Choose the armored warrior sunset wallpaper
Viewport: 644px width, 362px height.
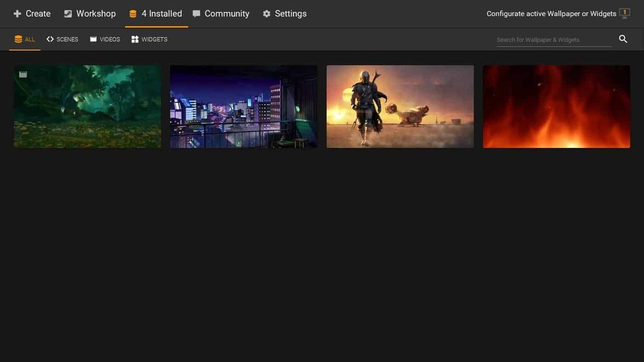click(x=400, y=107)
